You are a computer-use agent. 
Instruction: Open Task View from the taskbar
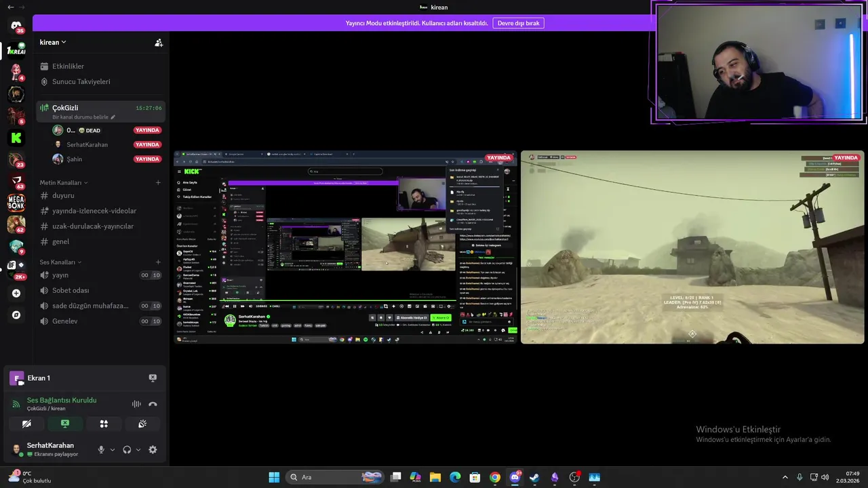click(396, 477)
